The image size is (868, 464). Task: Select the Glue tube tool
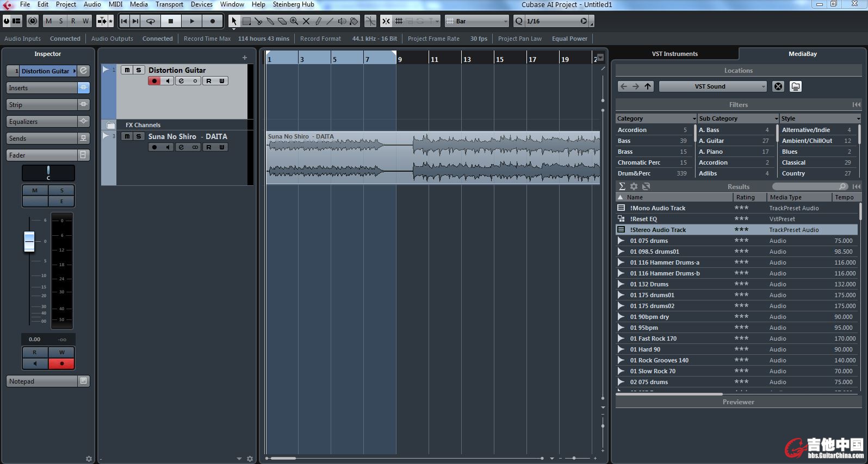click(270, 21)
